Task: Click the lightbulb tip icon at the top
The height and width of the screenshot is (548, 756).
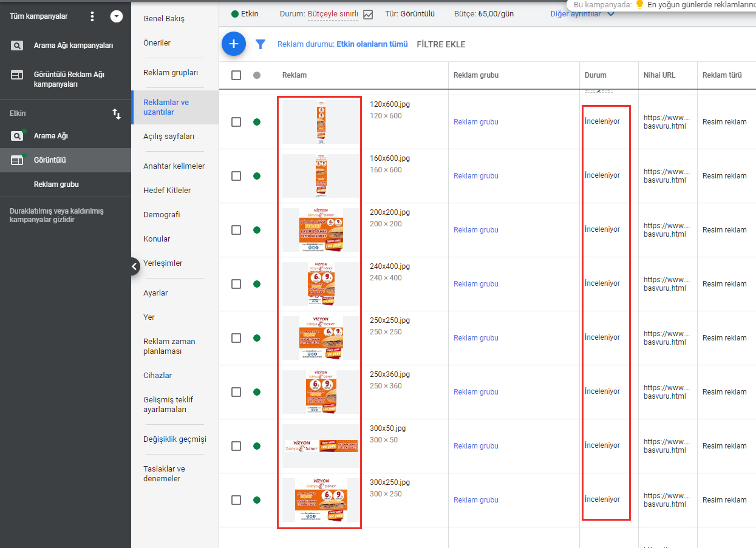Action: (639, 4)
